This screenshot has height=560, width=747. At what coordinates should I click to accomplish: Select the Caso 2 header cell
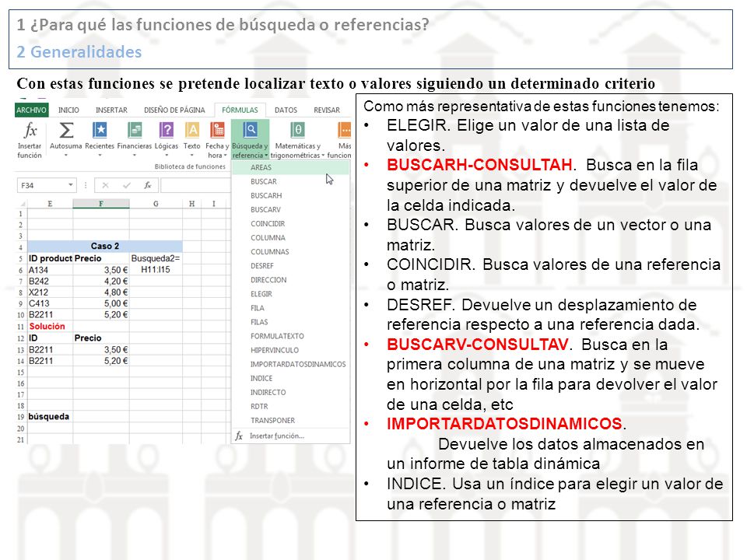tap(105, 247)
